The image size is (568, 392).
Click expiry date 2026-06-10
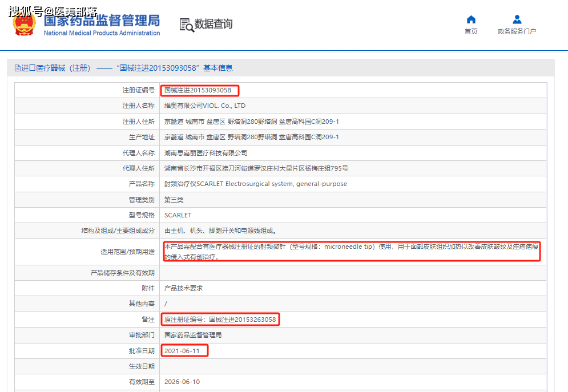click(182, 382)
